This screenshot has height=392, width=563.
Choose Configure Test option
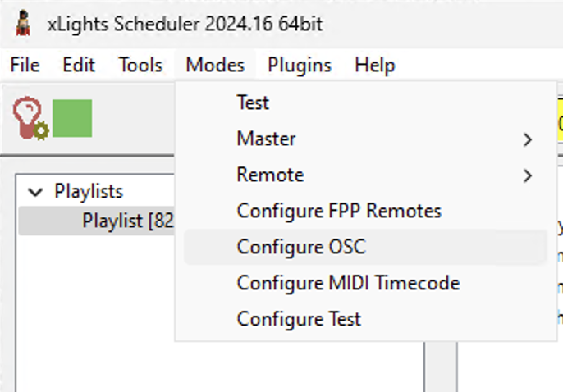coord(299,319)
